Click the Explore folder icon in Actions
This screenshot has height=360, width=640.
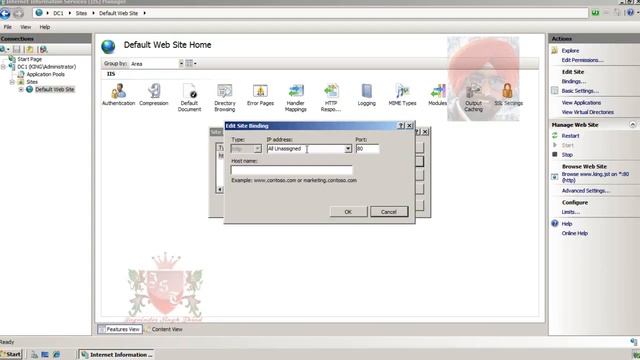click(x=555, y=50)
